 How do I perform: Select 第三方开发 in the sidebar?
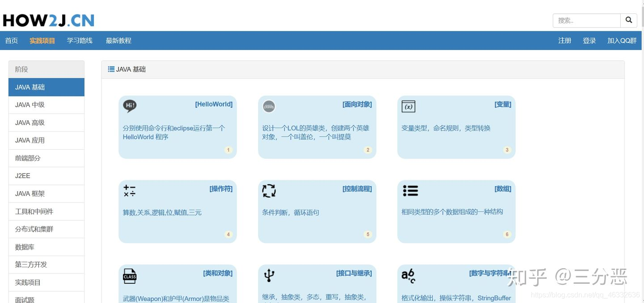[47, 265]
